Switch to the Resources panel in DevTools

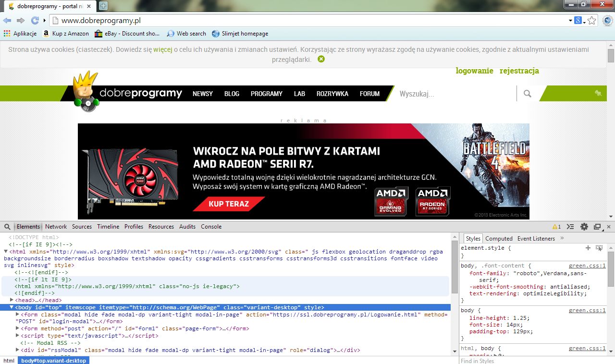coord(161,227)
